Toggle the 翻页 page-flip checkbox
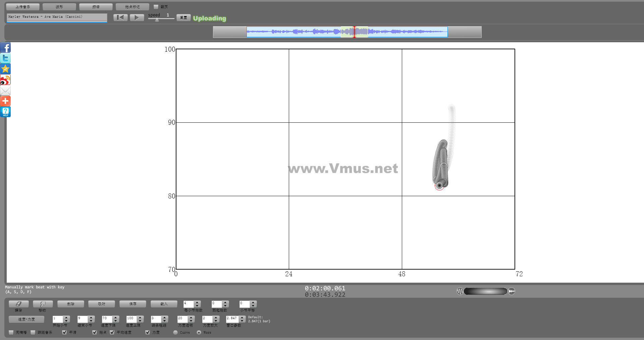Image resolution: width=644 pixels, height=340 pixels. (x=156, y=7)
